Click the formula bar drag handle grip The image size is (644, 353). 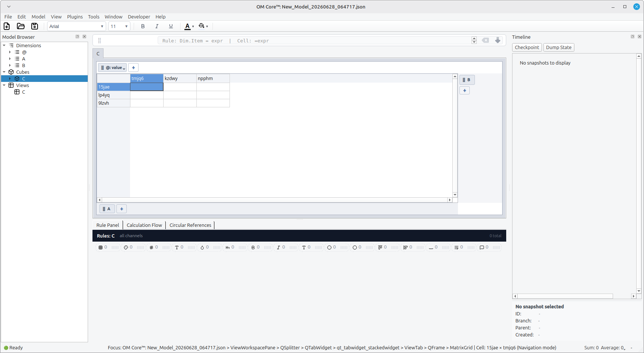[99, 41]
